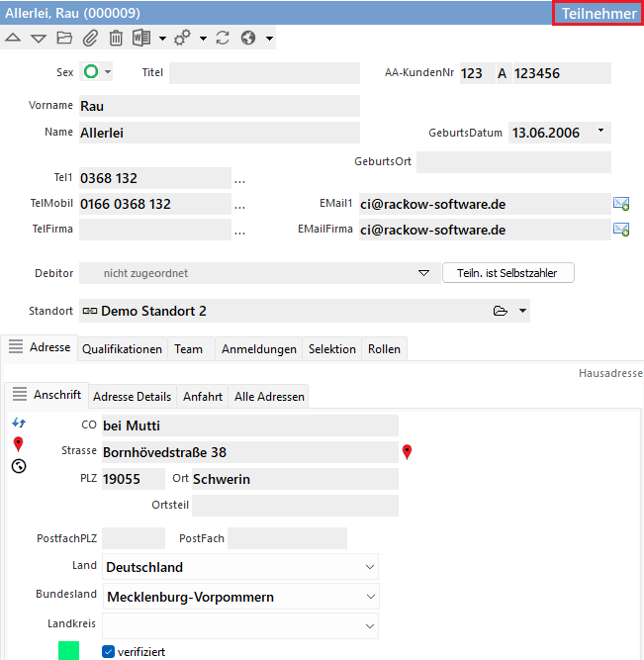Screen dimensions: 644x660
Task: Click the Word document export icon
Action: [140, 39]
